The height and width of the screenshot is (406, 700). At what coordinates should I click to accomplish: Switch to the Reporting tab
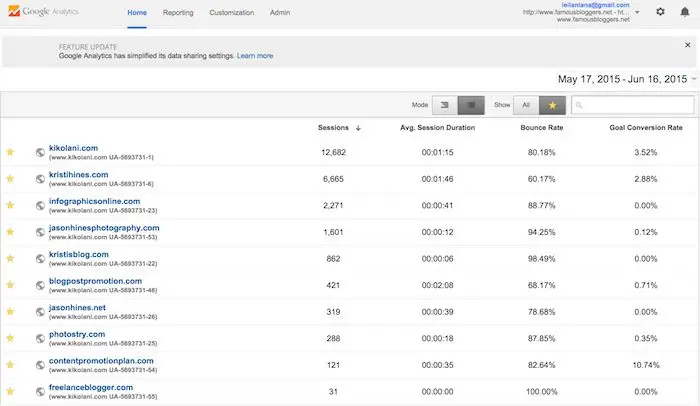[178, 13]
